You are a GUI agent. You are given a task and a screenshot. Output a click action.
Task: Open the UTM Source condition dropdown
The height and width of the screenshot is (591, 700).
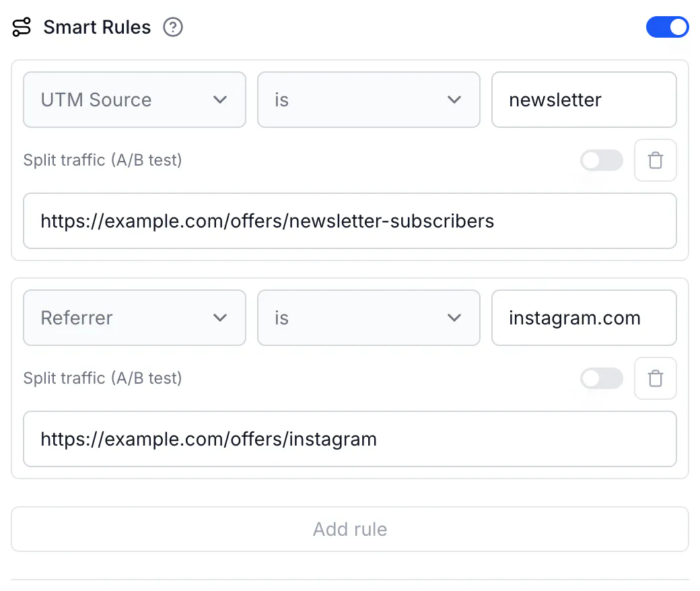coord(135,100)
